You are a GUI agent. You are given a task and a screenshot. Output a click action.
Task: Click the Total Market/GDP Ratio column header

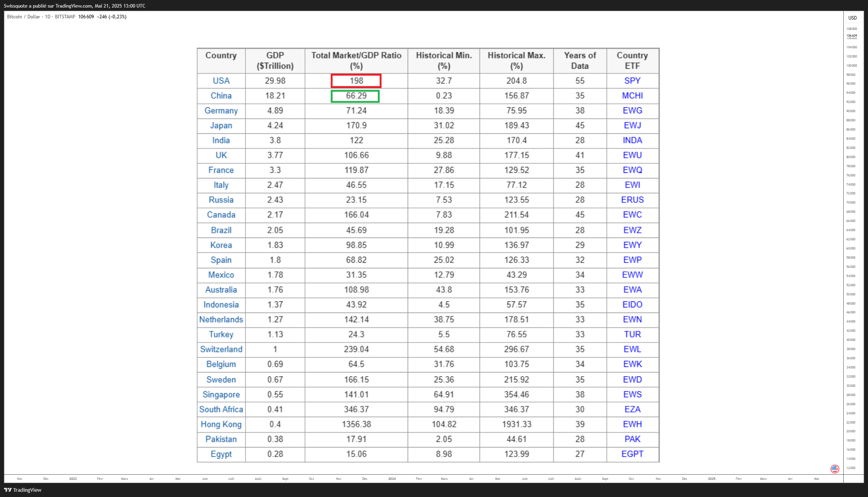[x=356, y=61]
